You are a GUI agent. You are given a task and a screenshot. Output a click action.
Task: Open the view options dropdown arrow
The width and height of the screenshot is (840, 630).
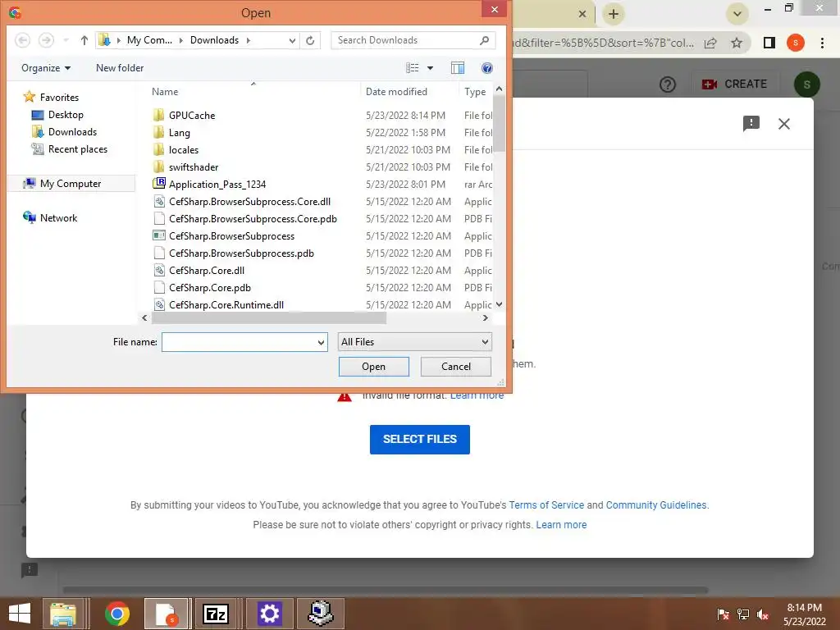[430, 68]
